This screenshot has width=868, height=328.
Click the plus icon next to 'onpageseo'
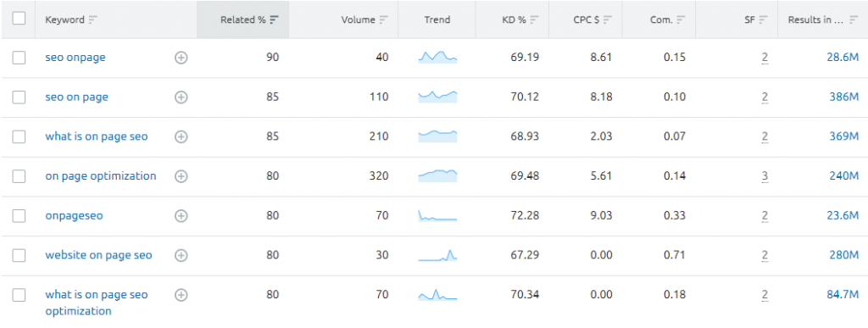pyautogui.click(x=181, y=216)
